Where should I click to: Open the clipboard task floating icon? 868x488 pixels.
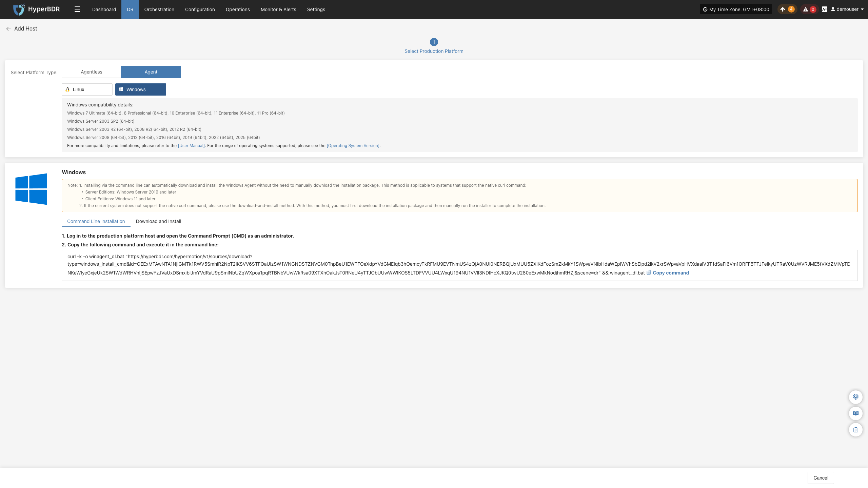[x=856, y=430]
